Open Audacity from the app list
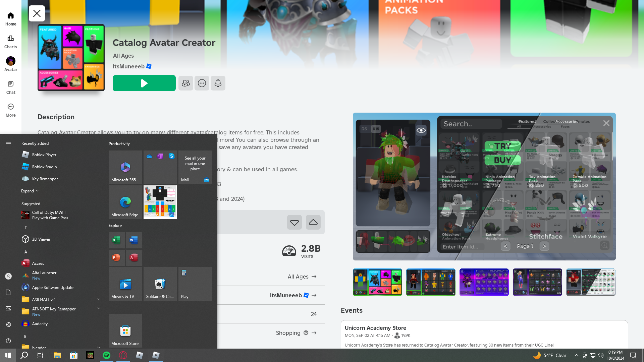 point(40,323)
